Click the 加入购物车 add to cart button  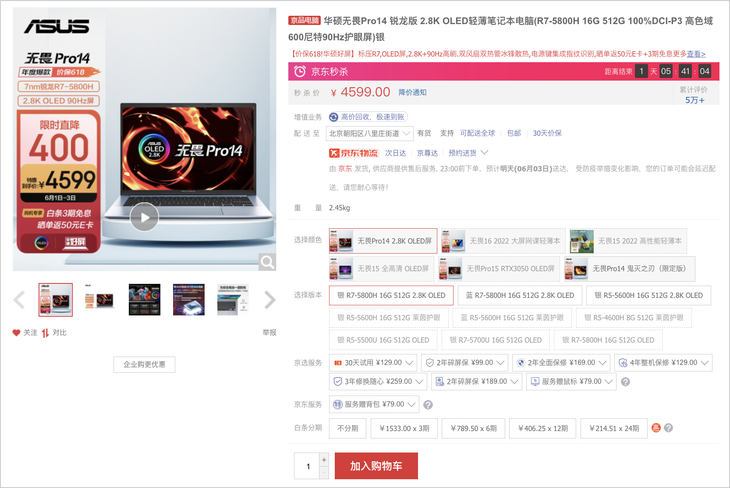376,466
